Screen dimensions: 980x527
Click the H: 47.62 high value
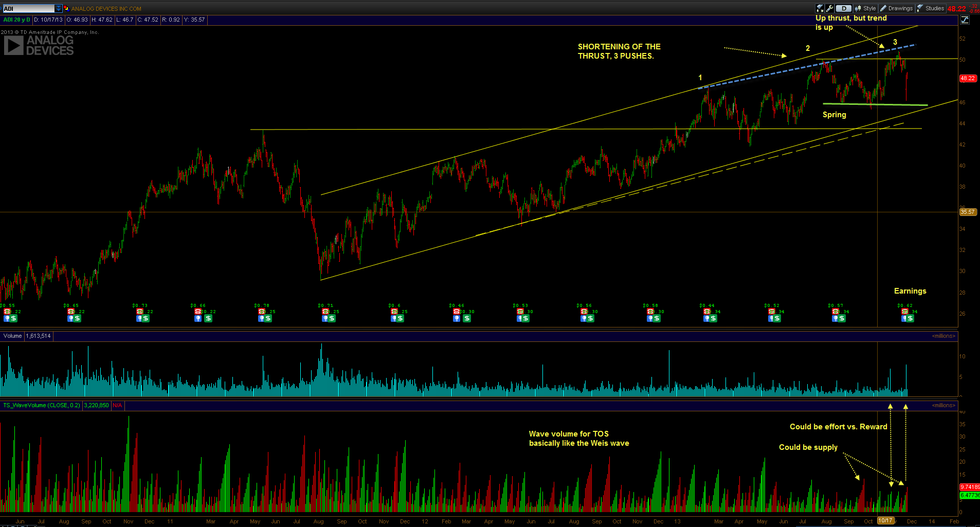pyautogui.click(x=102, y=20)
